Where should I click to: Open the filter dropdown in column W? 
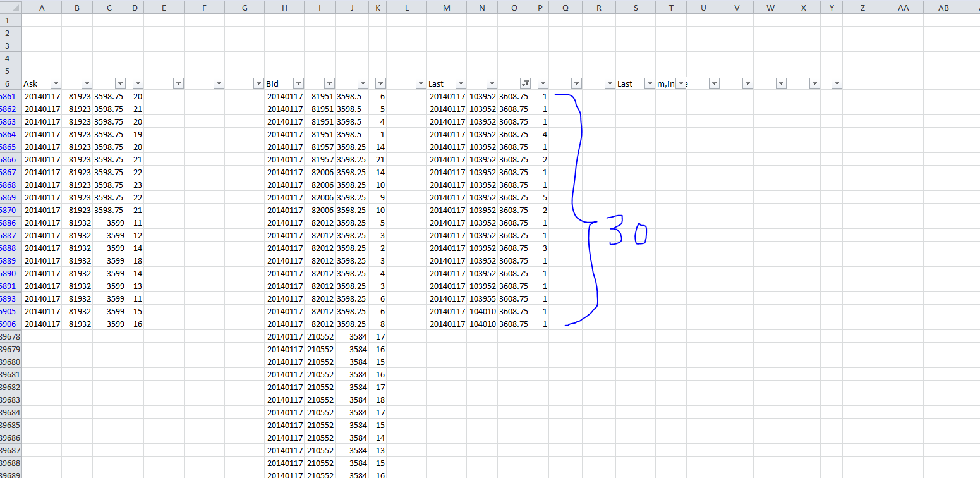pyautogui.click(x=781, y=83)
